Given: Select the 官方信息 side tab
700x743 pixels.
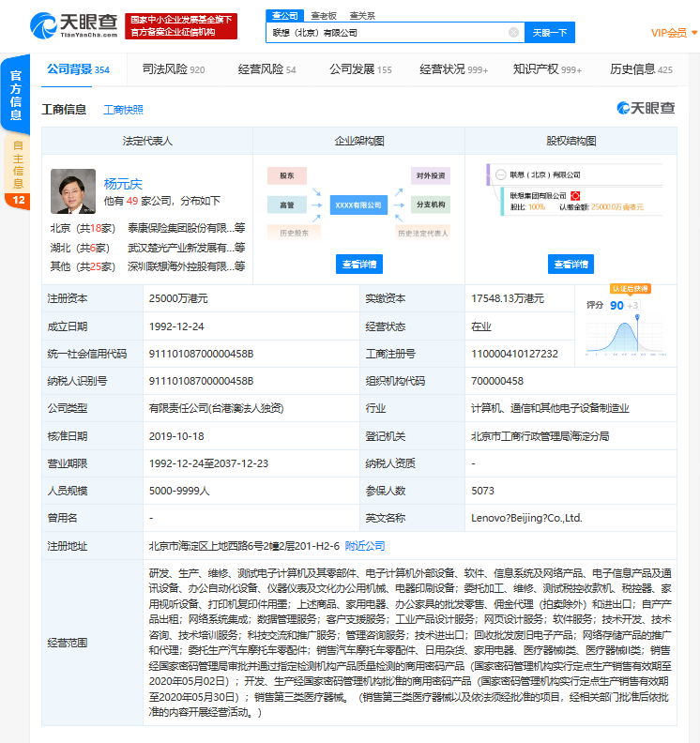Looking at the screenshot, I should (x=16, y=95).
